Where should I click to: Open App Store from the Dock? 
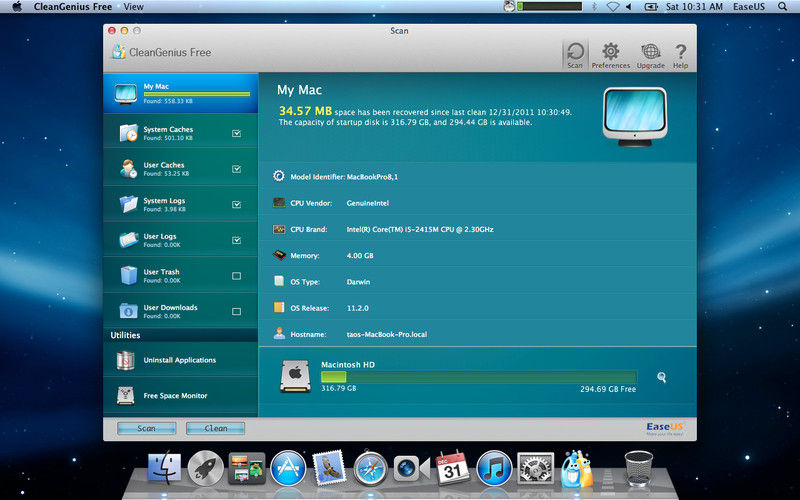pos(288,468)
